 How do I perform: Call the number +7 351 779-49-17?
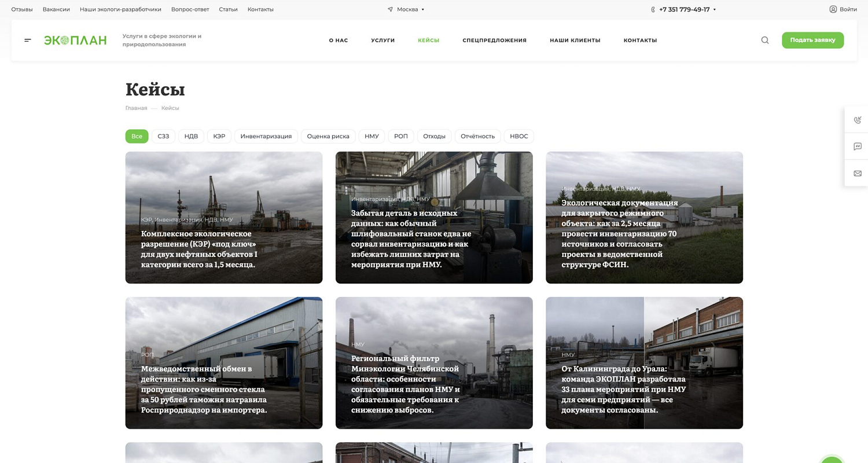tap(684, 9)
